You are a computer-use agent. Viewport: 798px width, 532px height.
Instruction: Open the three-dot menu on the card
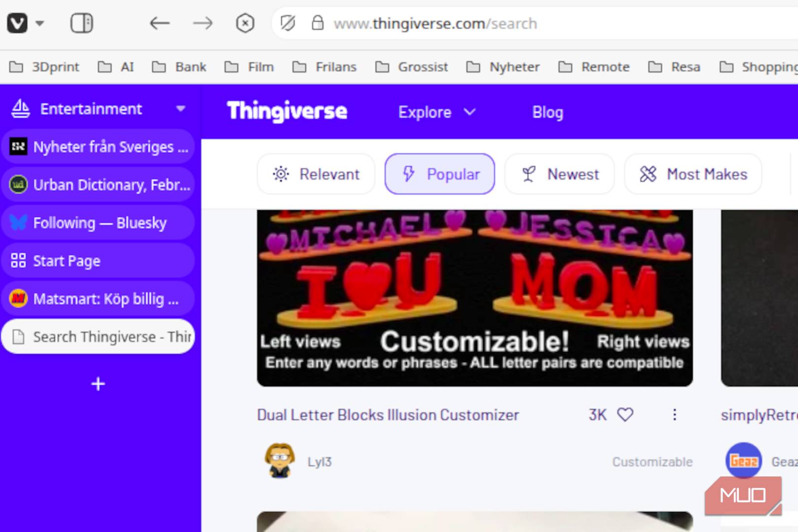pyautogui.click(x=674, y=415)
